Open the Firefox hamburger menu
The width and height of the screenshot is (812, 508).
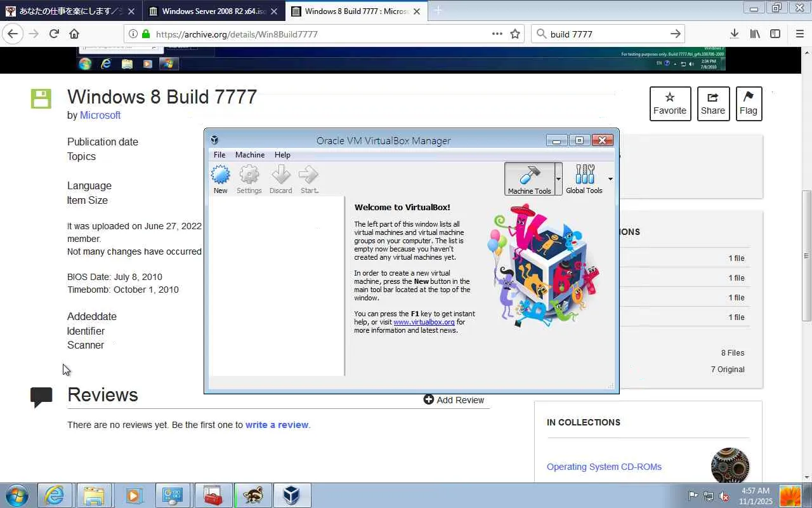click(x=799, y=34)
